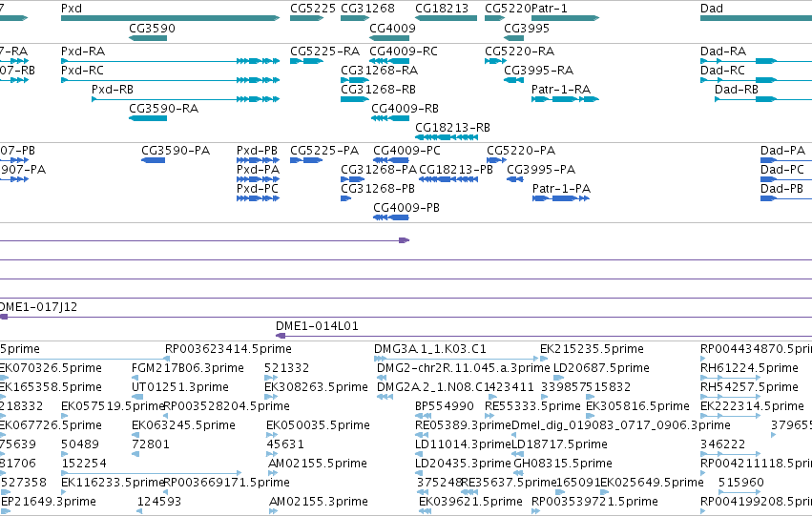The height and width of the screenshot is (516, 812).
Task: Select the CG3590 gene arrow glyph
Action: (x=148, y=38)
